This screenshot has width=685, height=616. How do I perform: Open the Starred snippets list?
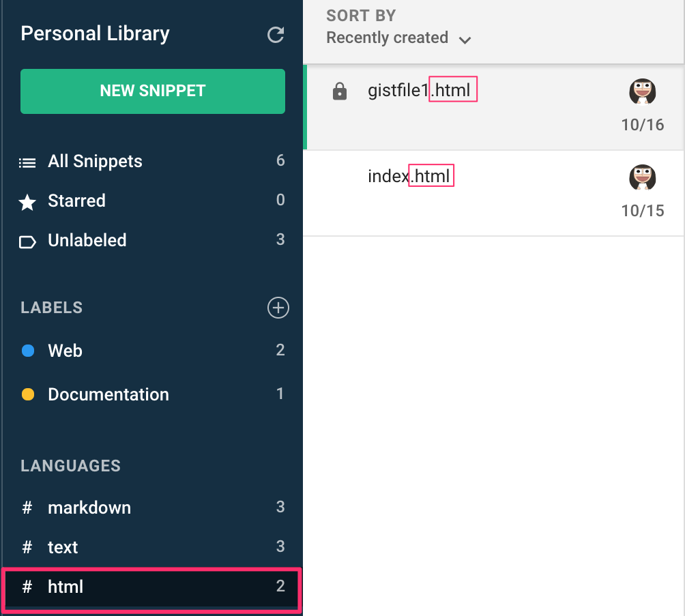[x=76, y=201]
